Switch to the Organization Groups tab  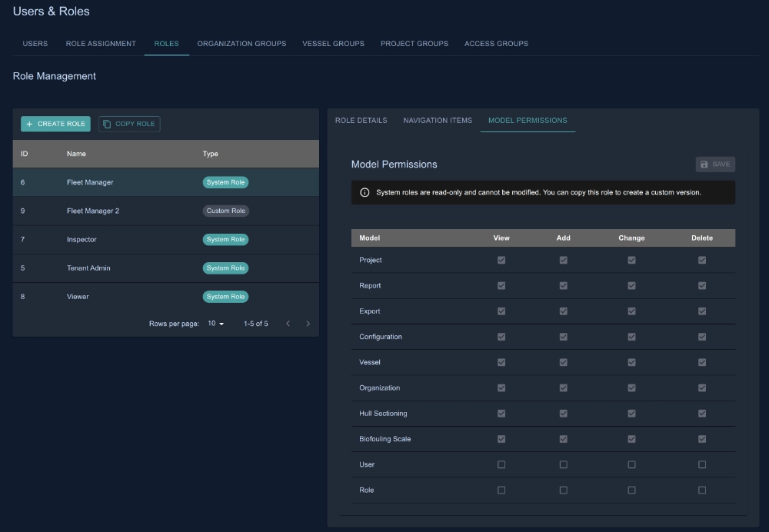[242, 44]
